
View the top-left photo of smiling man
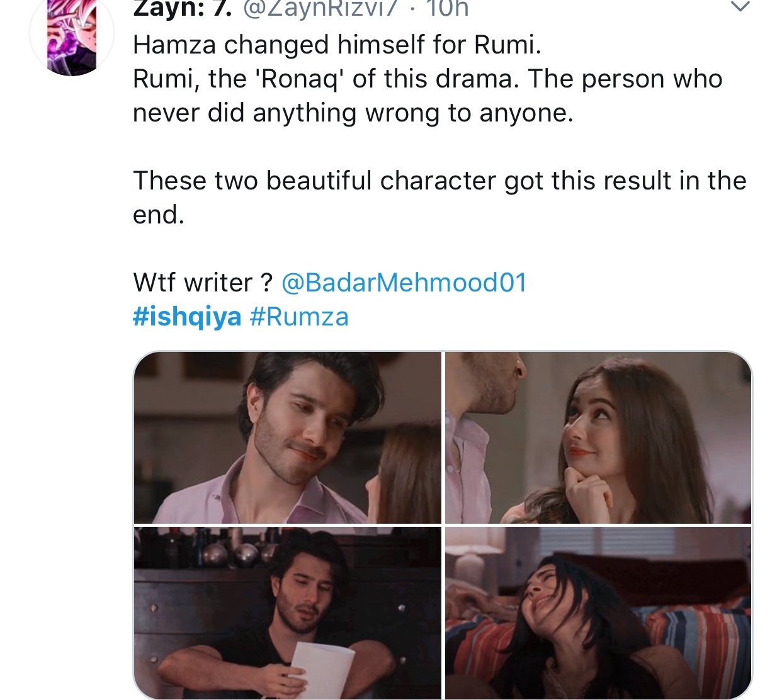click(288, 437)
